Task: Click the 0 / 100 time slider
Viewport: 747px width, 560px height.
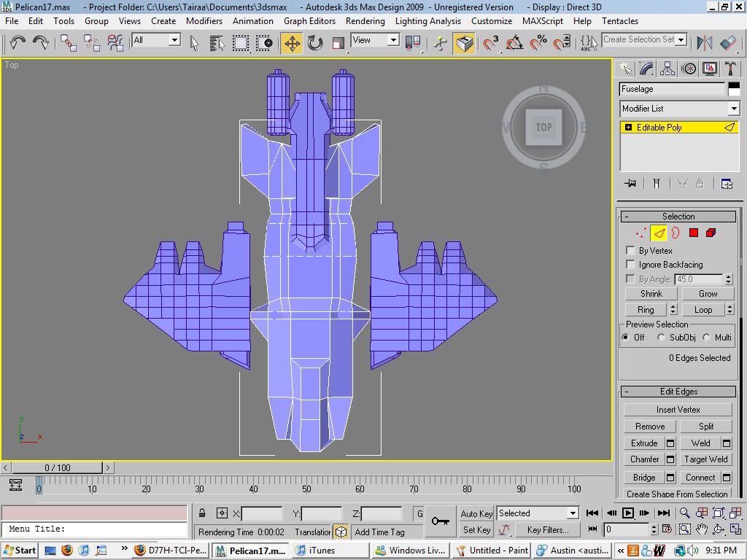Action: click(x=57, y=467)
